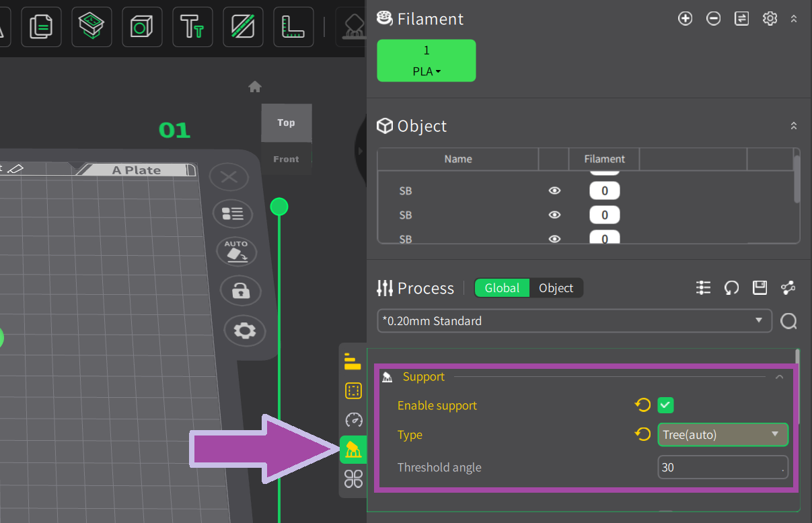Save the process preset with disk icon
Viewport: 812px width, 523px height.
pyautogui.click(x=760, y=288)
